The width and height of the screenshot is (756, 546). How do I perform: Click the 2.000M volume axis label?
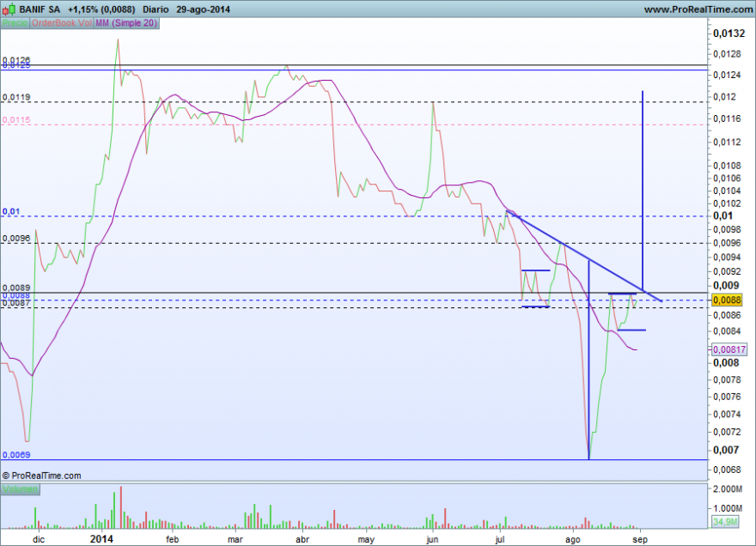point(728,489)
